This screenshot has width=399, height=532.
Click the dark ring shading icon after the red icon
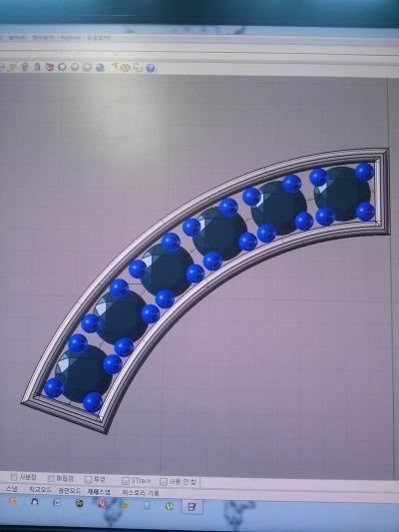click(62, 67)
